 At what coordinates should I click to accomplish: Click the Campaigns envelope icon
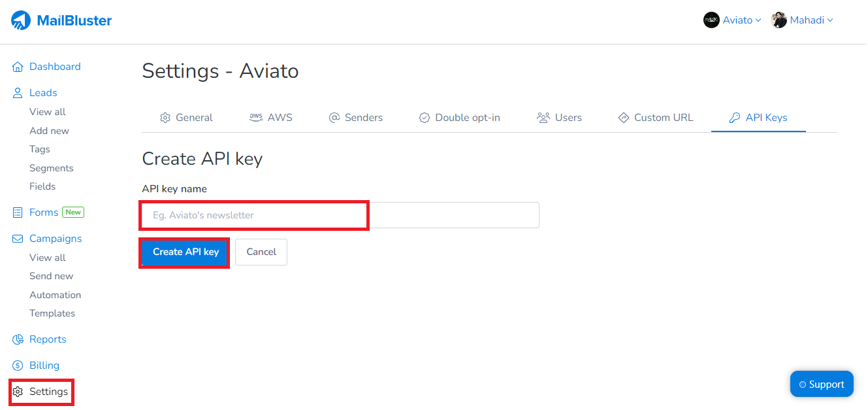18,239
